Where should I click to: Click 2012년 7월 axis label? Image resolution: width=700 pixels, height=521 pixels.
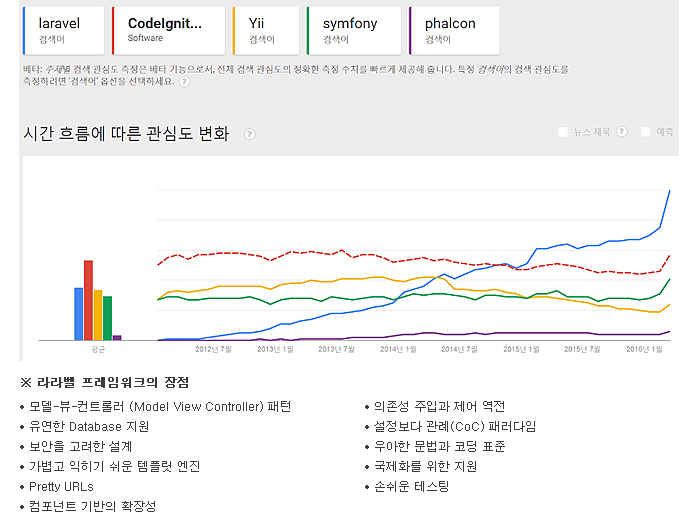(x=213, y=349)
